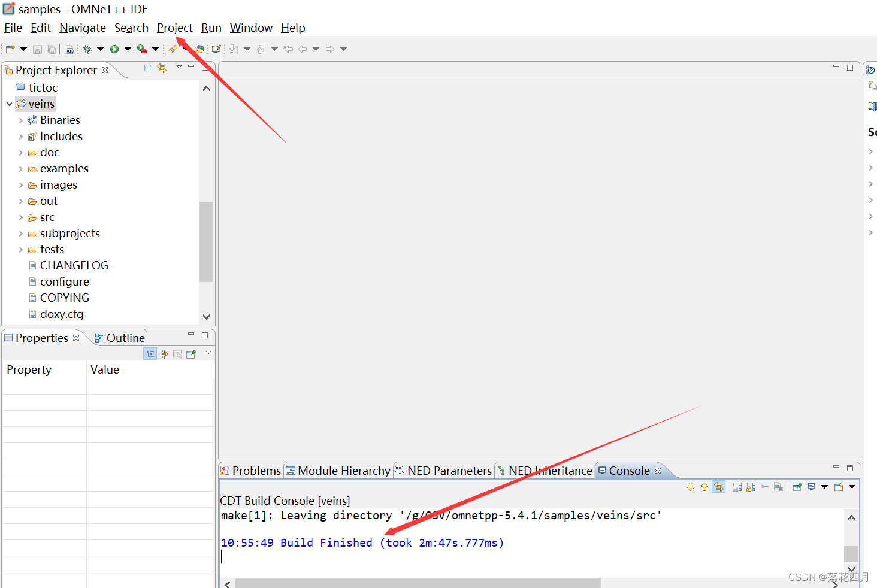The image size is (877, 588).
Task: Toggle the highlighted opposing-arrows Console button
Action: (718, 487)
